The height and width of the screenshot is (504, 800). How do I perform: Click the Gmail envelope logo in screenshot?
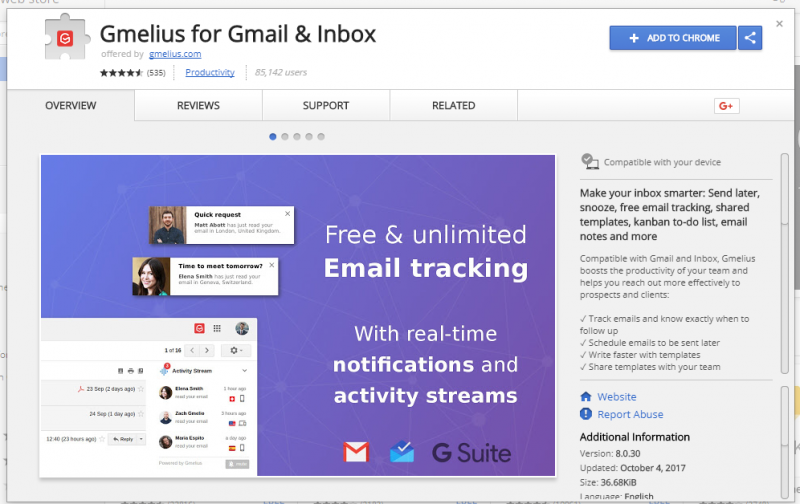point(356,452)
